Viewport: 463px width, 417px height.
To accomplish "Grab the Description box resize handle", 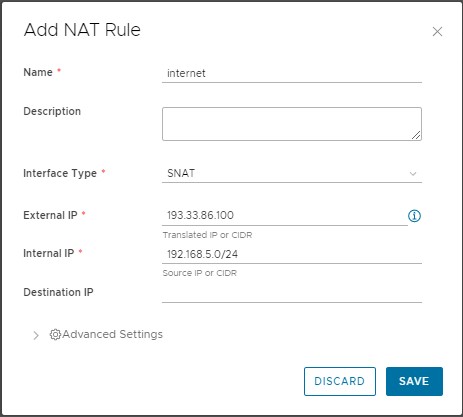I will (416, 135).
